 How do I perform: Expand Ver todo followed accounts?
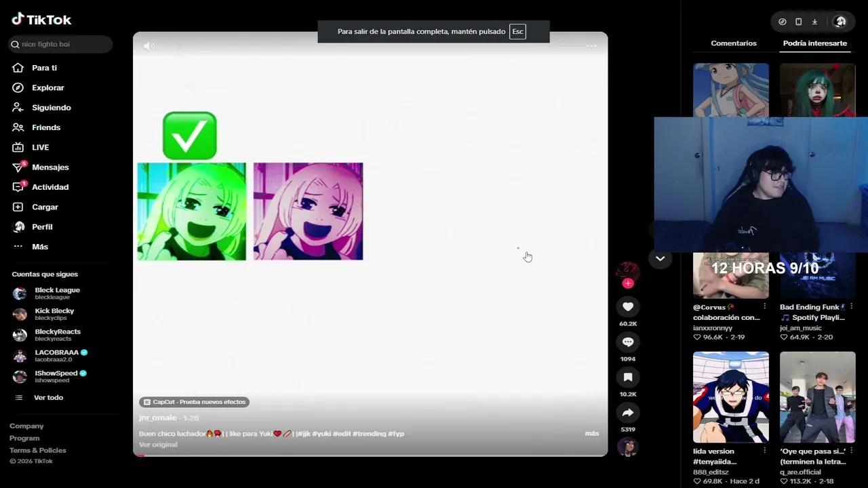point(48,398)
